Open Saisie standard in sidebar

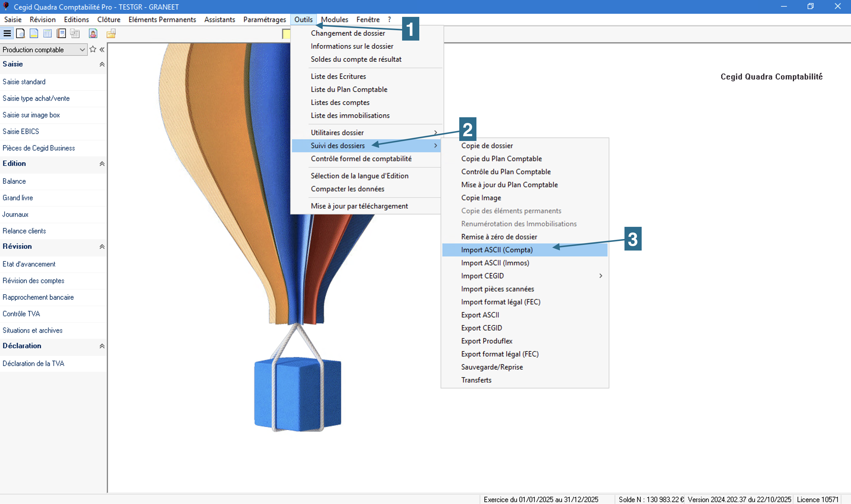point(24,82)
